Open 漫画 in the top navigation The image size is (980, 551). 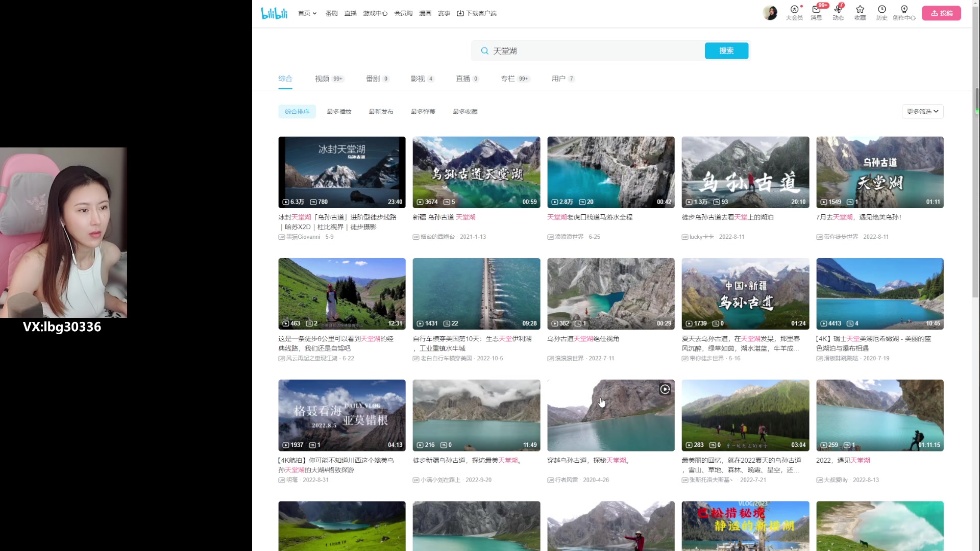[425, 13]
